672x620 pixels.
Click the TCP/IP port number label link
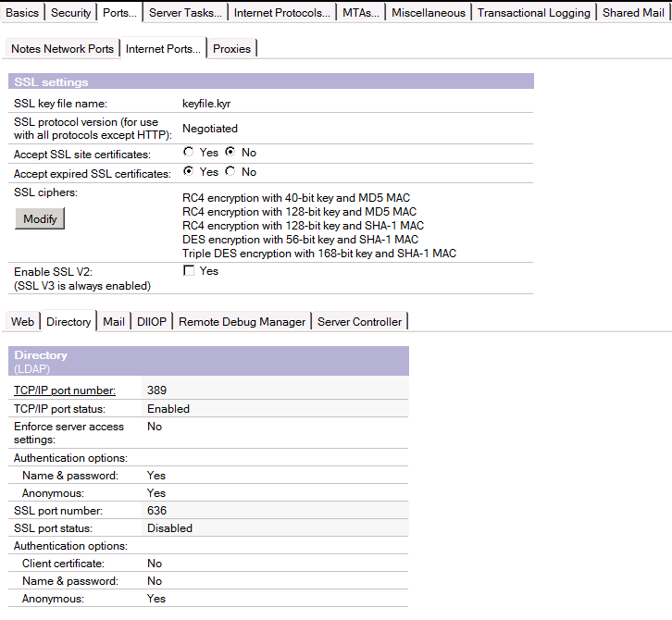coord(65,391)
